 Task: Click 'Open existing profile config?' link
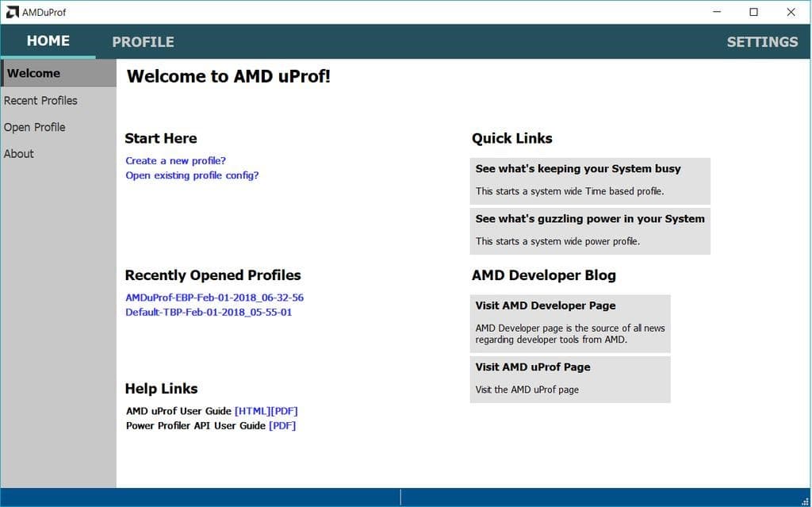point(192,175)
